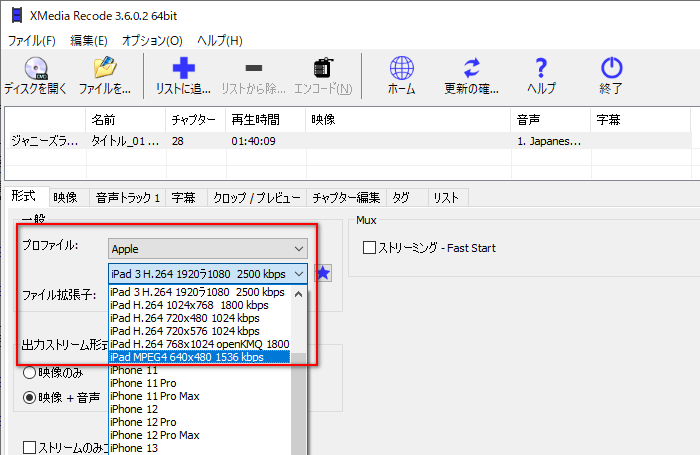Screen dimensions: 700x455
Task: Click the blue plus Add to List icon
Action: [183, 68]
